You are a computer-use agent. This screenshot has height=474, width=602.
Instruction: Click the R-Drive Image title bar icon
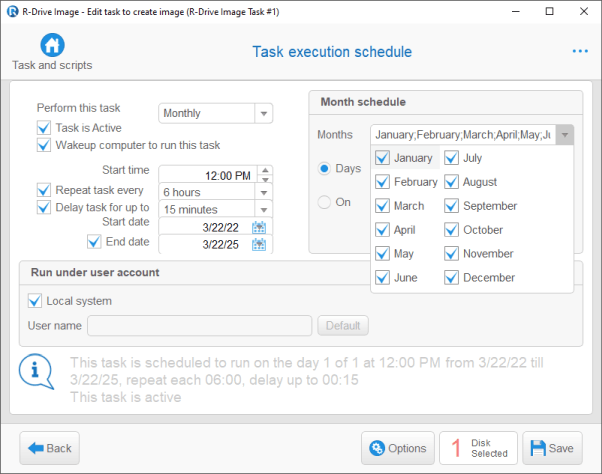pyautogui.click(x=11, y=10)
